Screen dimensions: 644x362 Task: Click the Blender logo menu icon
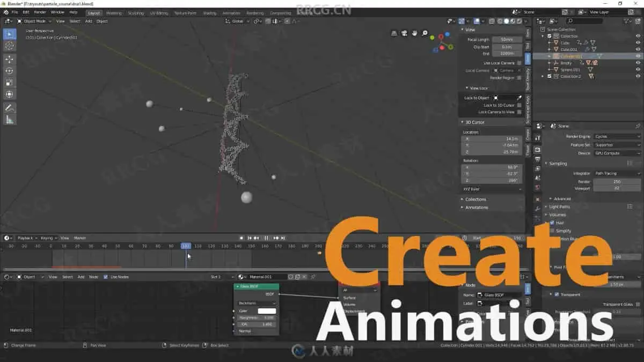[x=5, y=12]
